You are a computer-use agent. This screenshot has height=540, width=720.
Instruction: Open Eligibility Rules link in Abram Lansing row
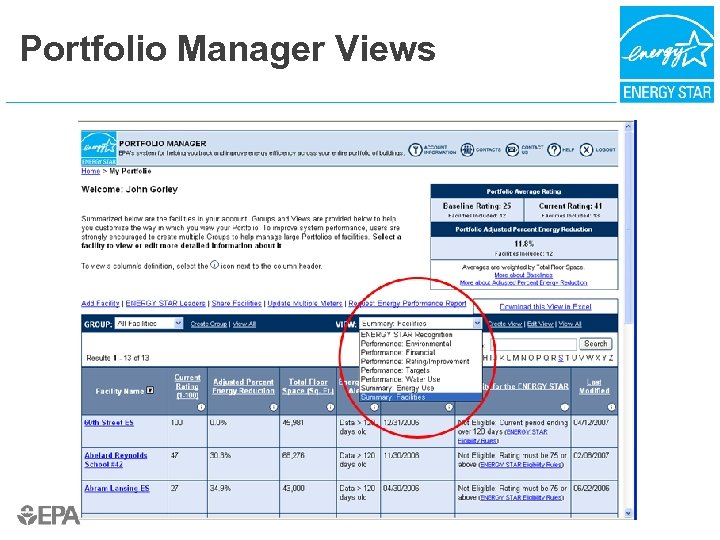coord(521,497)
